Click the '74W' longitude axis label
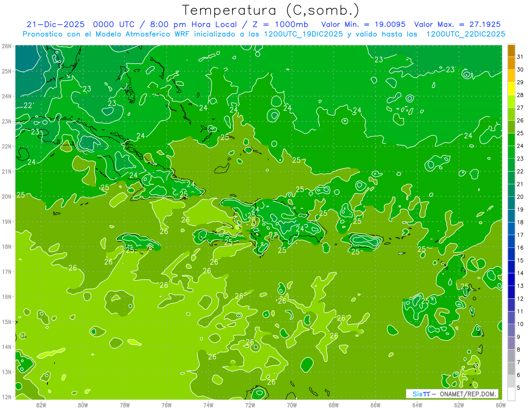Viewport: 532px width, 411px height. 208,405
